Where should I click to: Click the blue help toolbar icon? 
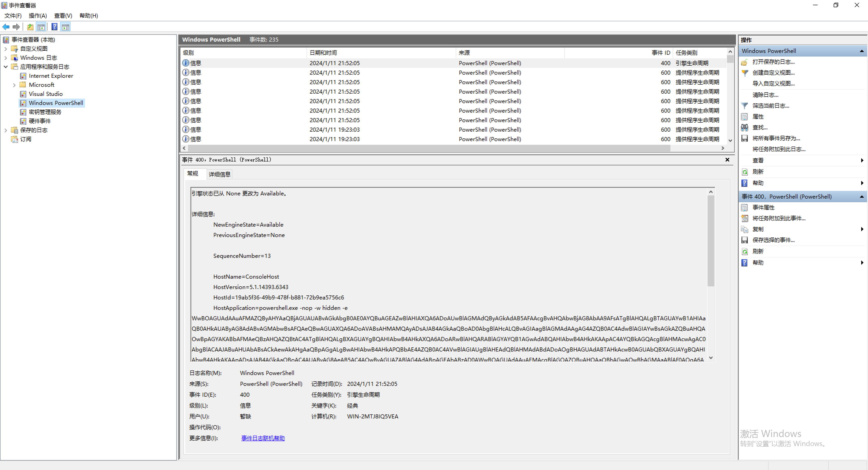(54, 27)
